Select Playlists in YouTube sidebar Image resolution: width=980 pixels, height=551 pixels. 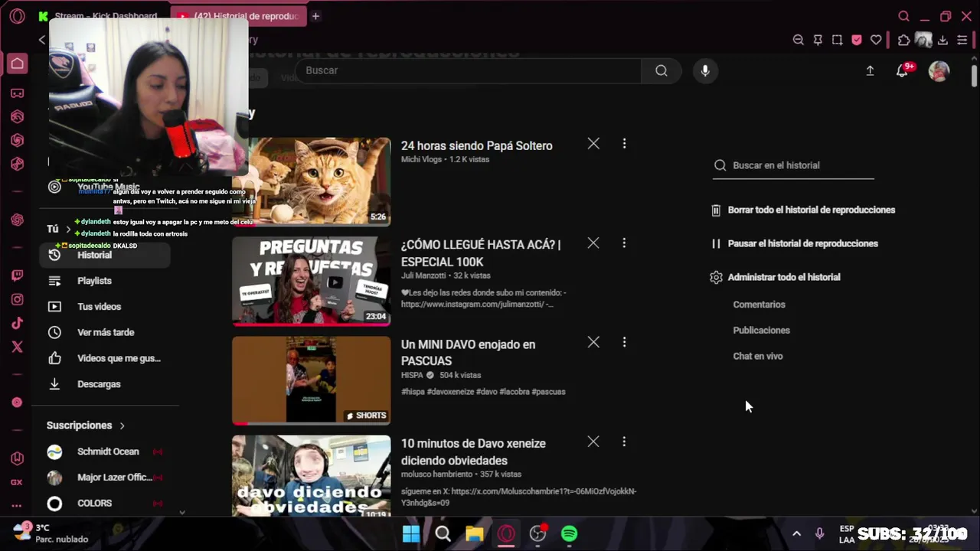point(105,281)
